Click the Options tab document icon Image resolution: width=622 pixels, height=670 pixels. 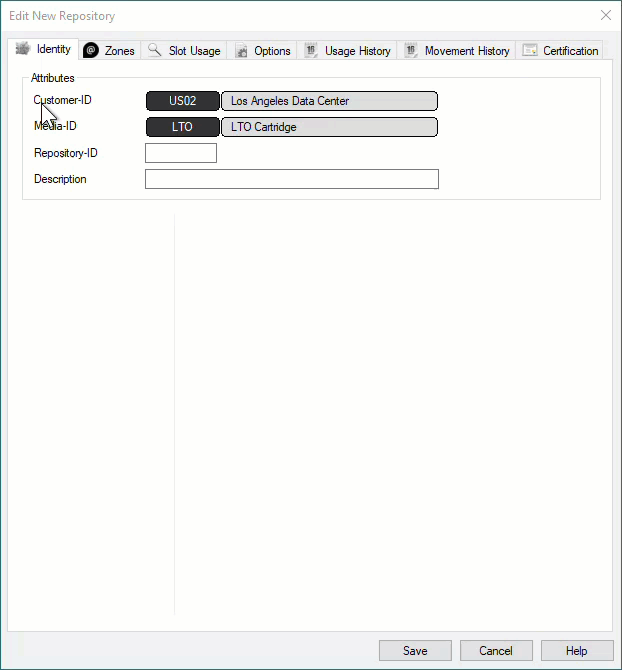pyautogui.click(x=241, y=50)
